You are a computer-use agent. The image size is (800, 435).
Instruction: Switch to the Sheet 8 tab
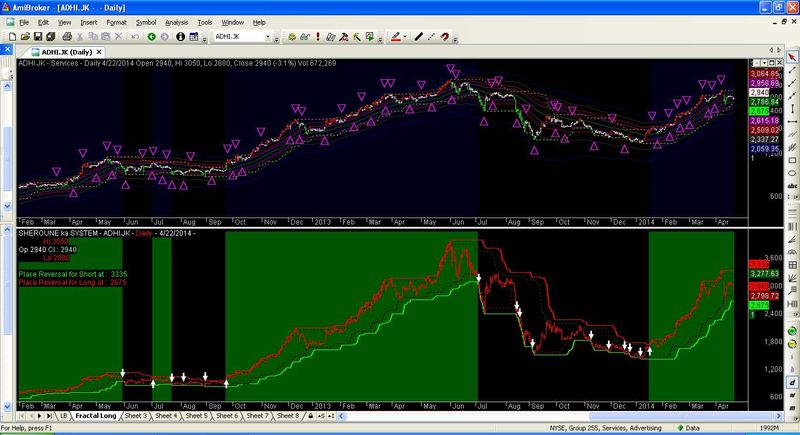click(x=288, y=416)
